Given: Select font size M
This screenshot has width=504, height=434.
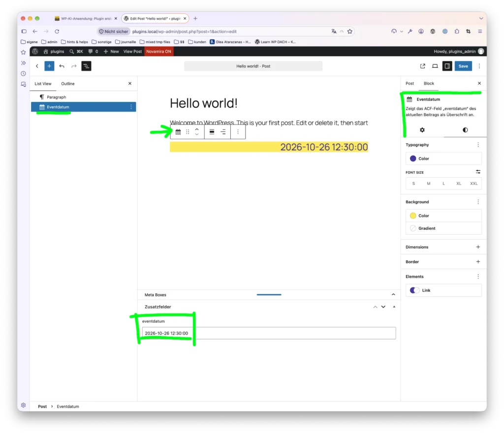Looking at the screenshot, I should point(429,184).
